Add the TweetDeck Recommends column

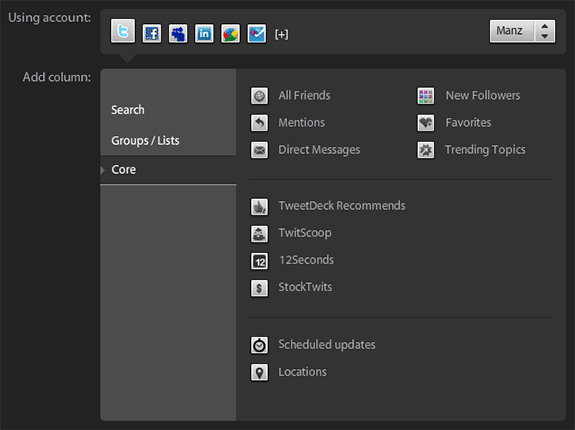[342, 206]
